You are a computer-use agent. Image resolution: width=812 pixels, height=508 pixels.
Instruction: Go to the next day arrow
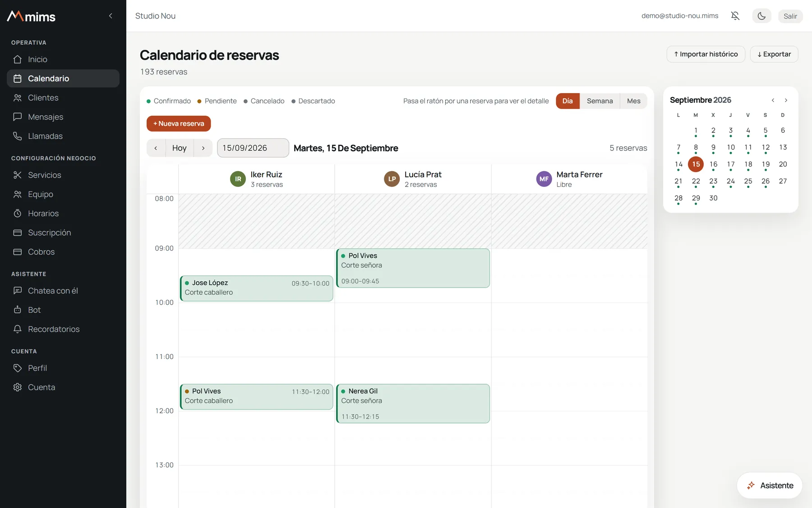click(203, 148)
